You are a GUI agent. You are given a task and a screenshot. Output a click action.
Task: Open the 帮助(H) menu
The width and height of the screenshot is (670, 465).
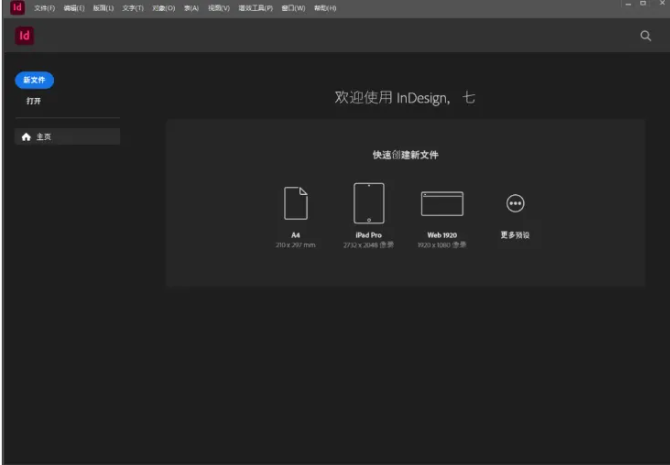325,8
